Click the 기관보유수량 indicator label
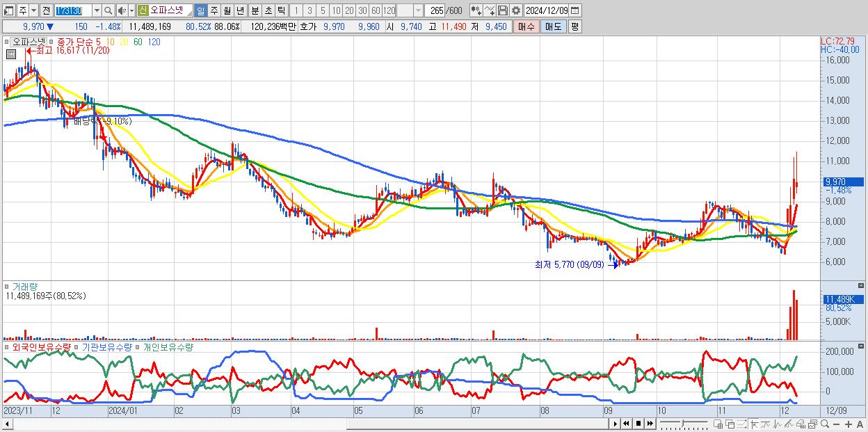Screen dimensions: 868x432 (x=106, y=346)
